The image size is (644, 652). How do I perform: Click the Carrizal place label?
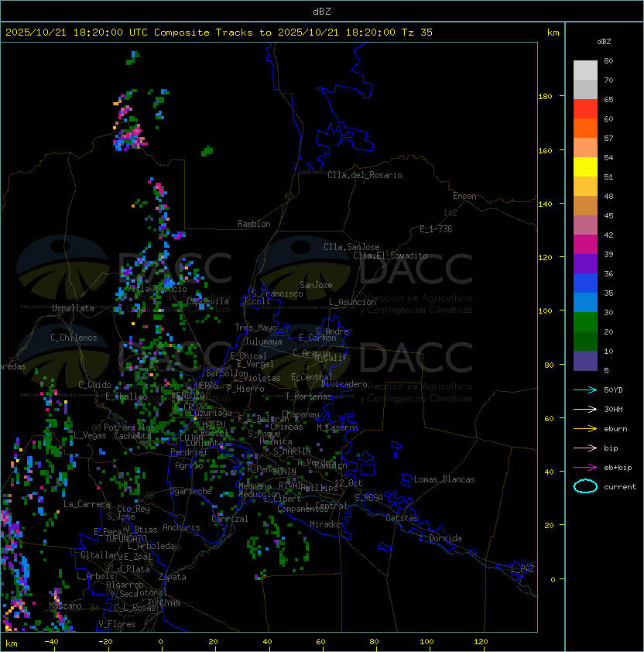[x=230, y=519]
